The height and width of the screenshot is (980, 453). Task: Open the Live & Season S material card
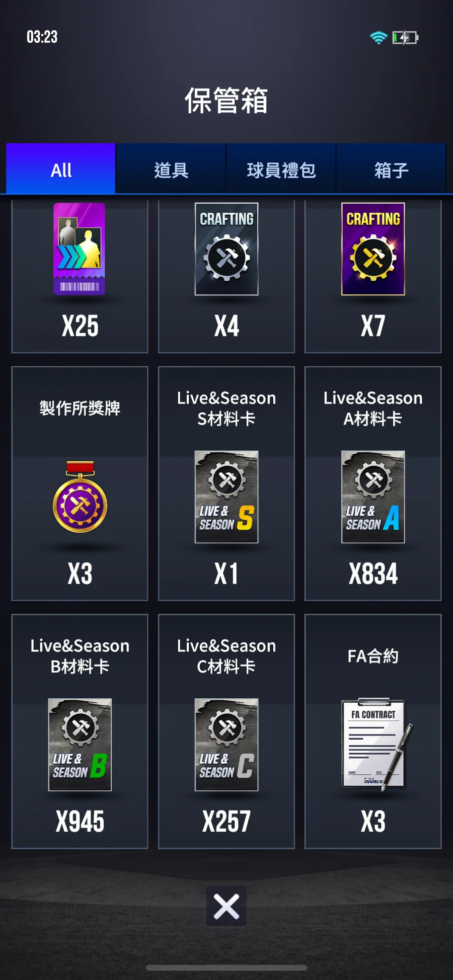[226, 497]
